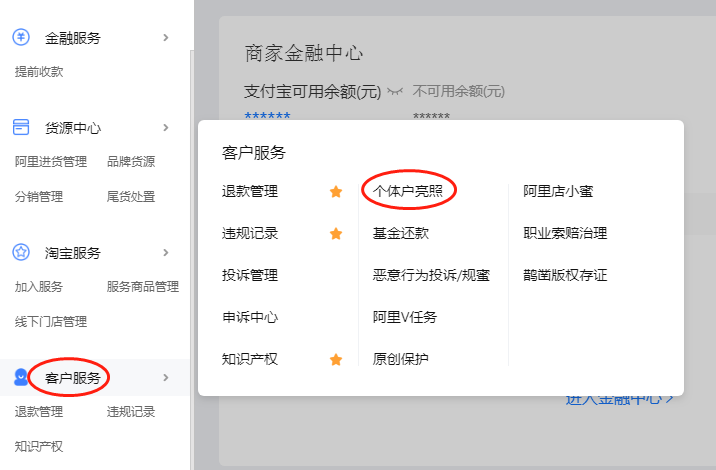Click the 货源中心 card icon
The width and height of the screenshot is (716, 470).
click(x=21, y=127)
